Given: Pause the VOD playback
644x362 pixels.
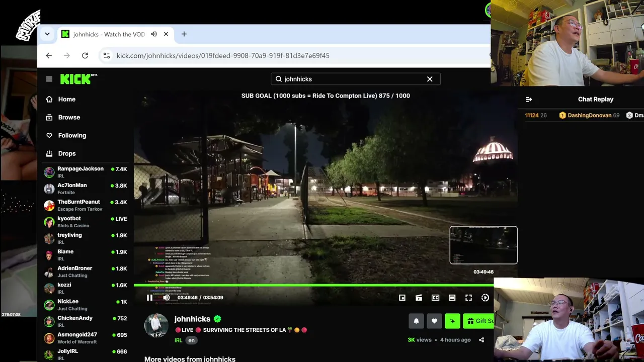Looking at the screenshot, I should click(x=149, y=298).
